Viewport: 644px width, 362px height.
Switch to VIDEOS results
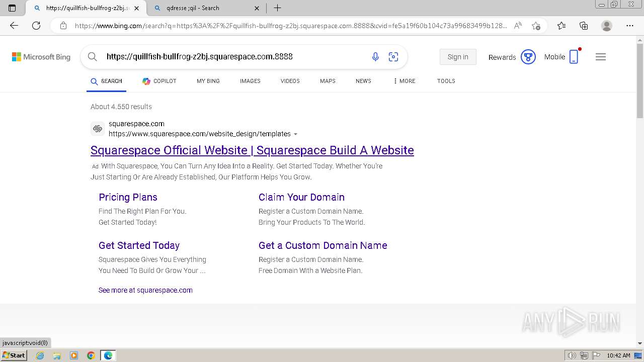pos(290,81)
